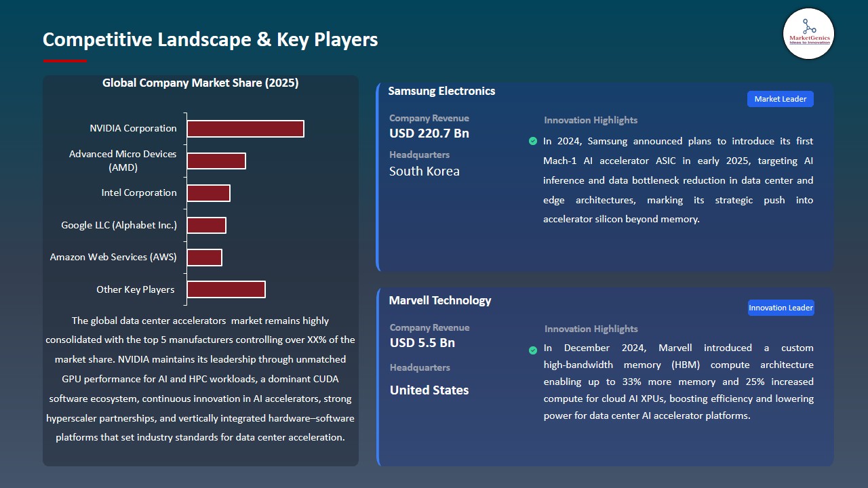The width and height of the screenshot is (868, 488).
Task: Click the MarketGenics logo
Action: pos(808,34)
